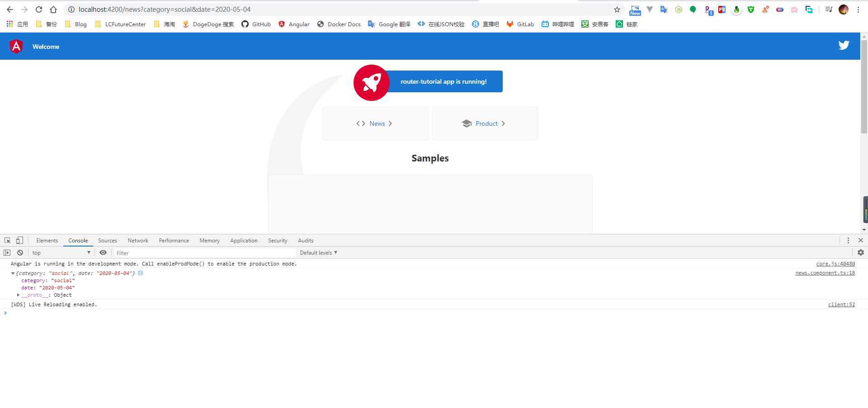868x408 pixels.
Task: Click the Angular logo in the header
Action: tap(16, 46)
